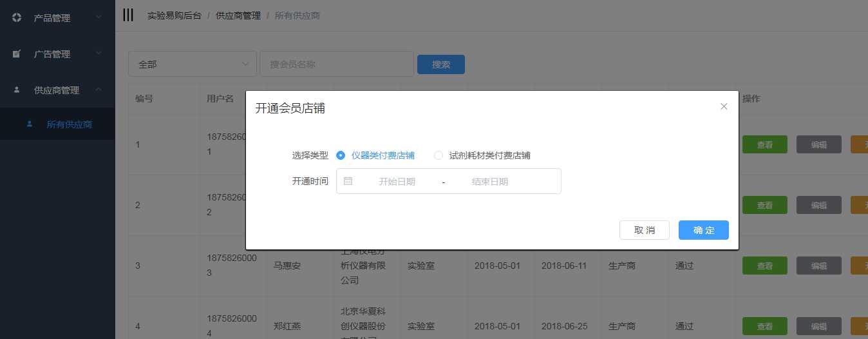Screen dimensions: 868x339
Task: Click the 2018-06-25 date cell
Action: coord(564,326)
